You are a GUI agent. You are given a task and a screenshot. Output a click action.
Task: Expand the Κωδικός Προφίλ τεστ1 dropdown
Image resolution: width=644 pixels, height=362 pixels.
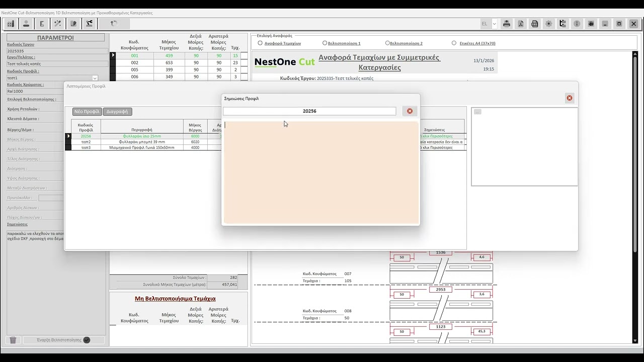click(95, 78)
